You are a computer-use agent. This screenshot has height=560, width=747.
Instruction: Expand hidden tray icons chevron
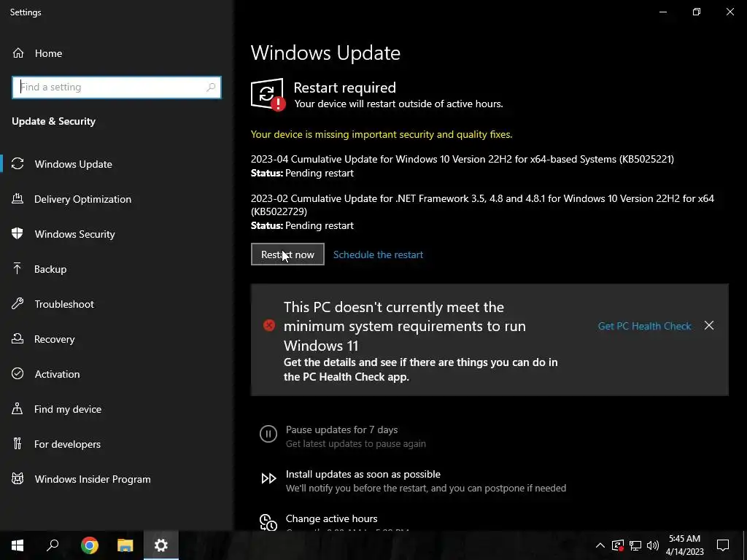click(x=600, y=545)
